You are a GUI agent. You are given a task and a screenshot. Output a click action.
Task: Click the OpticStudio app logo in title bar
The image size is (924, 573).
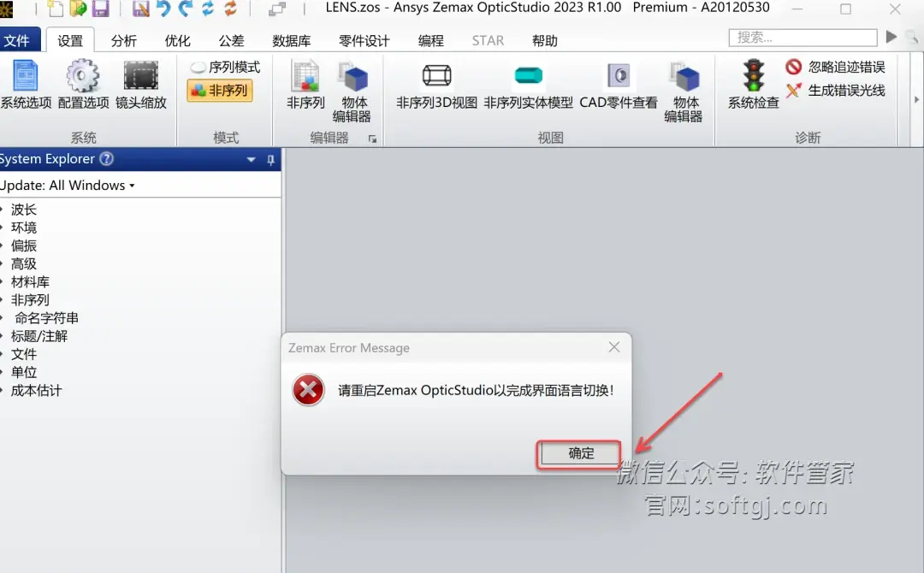coord(6,9)
